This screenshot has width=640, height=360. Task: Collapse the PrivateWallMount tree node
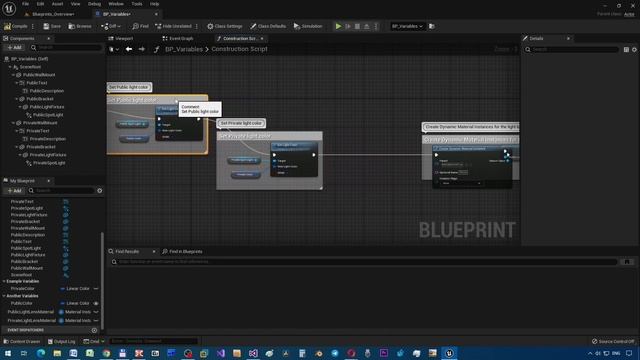click(x=13, y=123)
